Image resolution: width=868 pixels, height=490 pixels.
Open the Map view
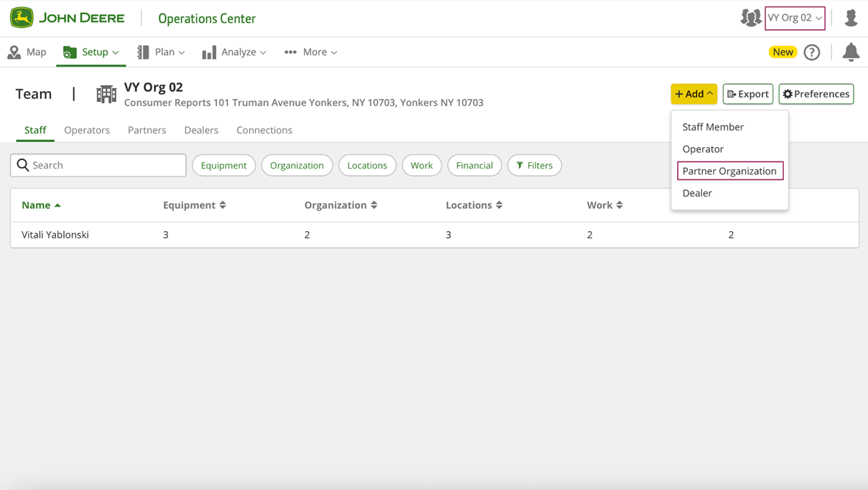27,52
